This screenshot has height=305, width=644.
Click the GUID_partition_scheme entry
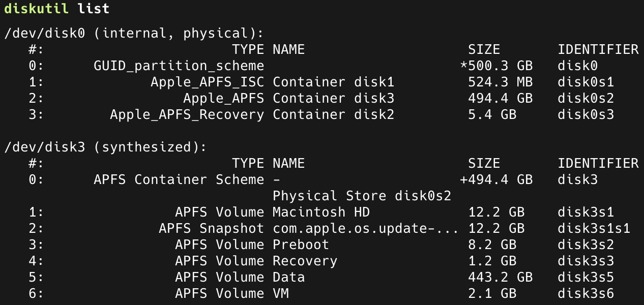[179, 66]
